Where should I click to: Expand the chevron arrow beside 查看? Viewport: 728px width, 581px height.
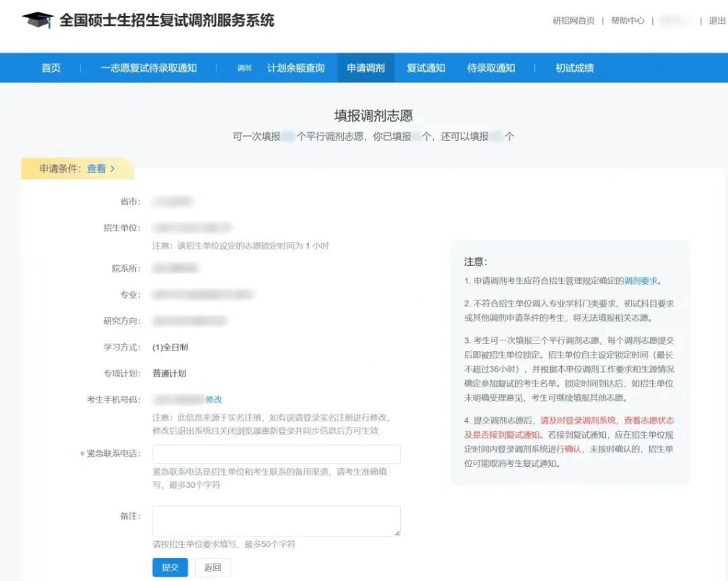[113, 168]
